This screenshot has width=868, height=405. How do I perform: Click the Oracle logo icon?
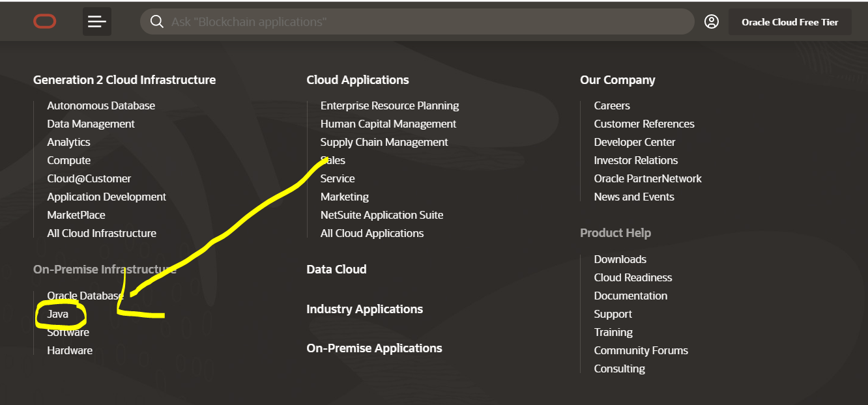point(45,21)
